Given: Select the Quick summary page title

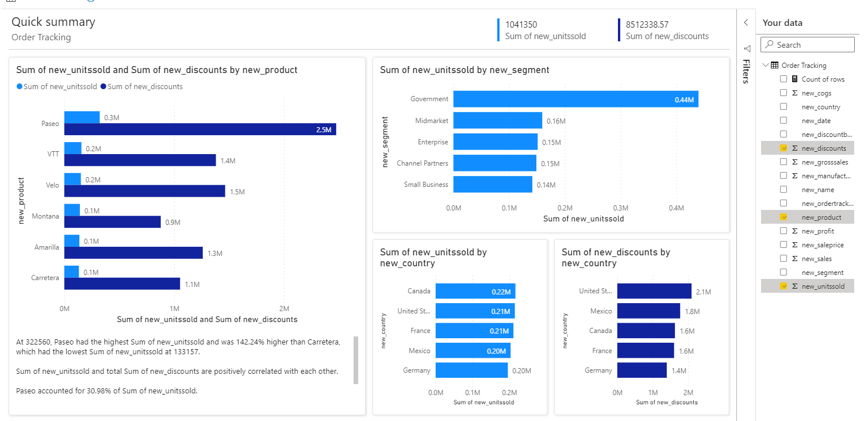Looking at the screenshot, I should click(x=53, y=22).
